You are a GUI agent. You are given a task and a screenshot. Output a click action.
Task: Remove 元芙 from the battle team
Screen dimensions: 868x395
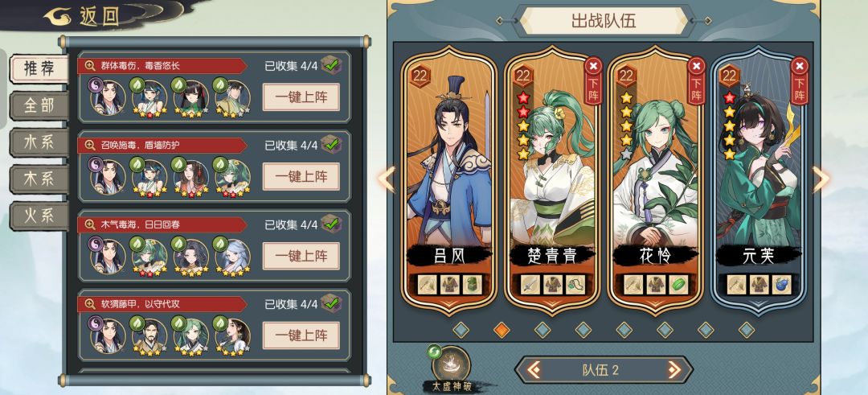tap(800, 81)
